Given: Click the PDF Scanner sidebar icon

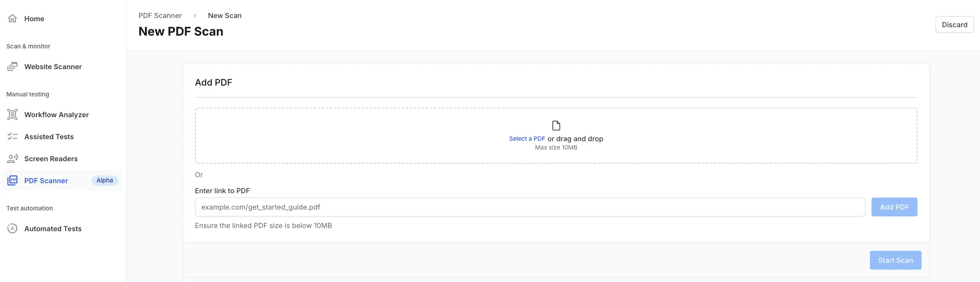Looking at the screenshot, I should point(12,180).
